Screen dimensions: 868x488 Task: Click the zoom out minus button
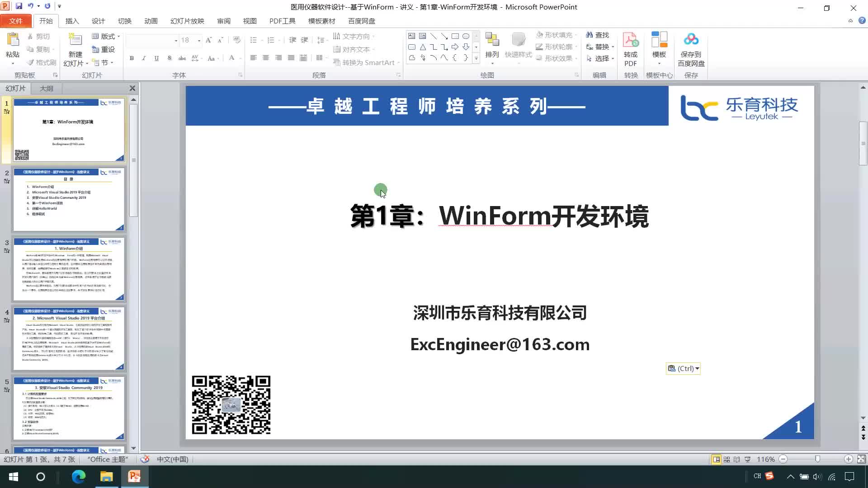point(783,459)
